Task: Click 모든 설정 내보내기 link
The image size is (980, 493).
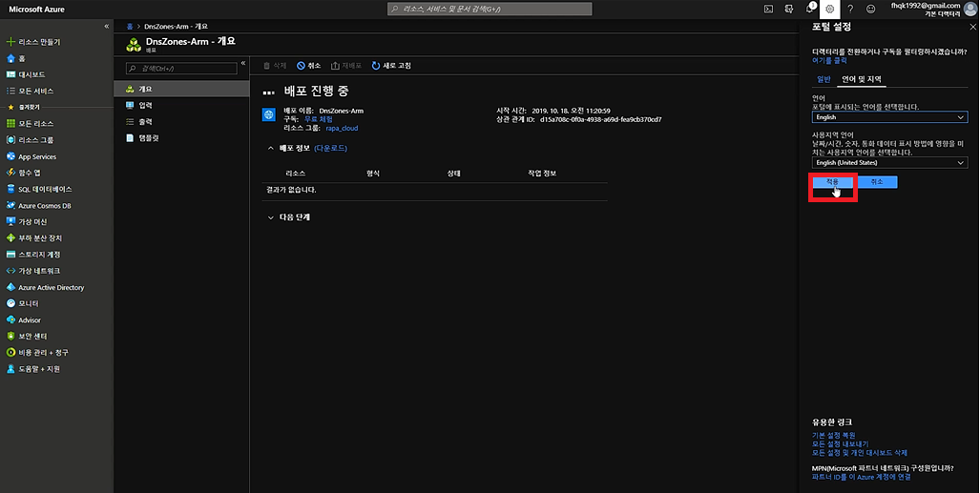Action: 840,443
